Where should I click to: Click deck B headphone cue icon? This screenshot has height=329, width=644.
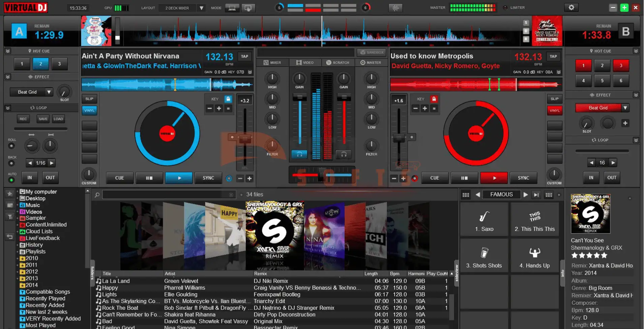344,154
